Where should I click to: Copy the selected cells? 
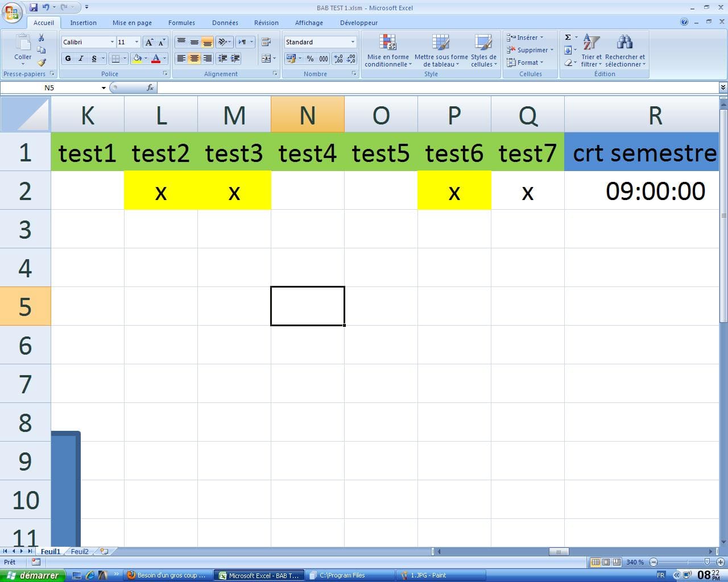(41, 50)
